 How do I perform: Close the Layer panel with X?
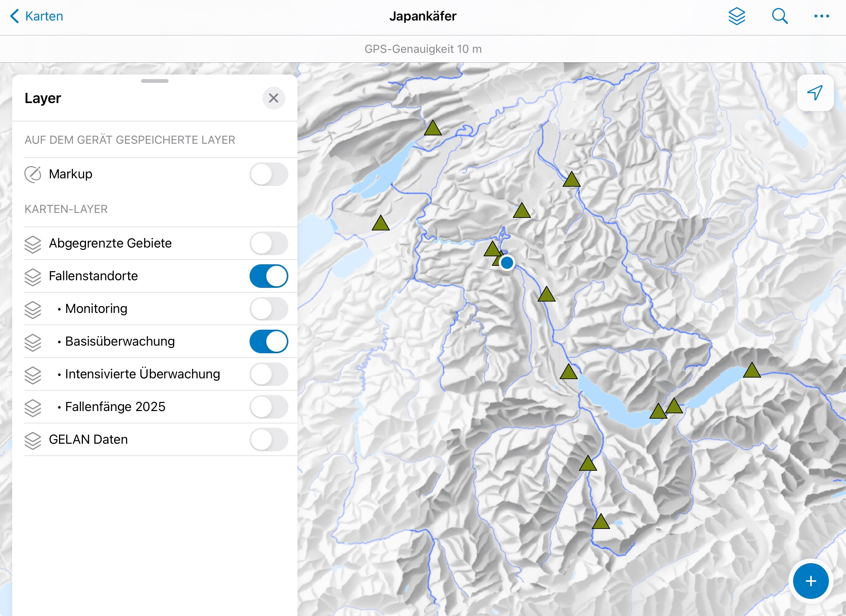(x=274, y=98)
